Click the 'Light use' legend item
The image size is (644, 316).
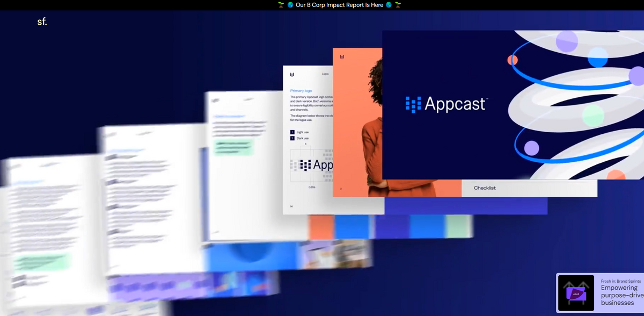(x=299, y=132)
